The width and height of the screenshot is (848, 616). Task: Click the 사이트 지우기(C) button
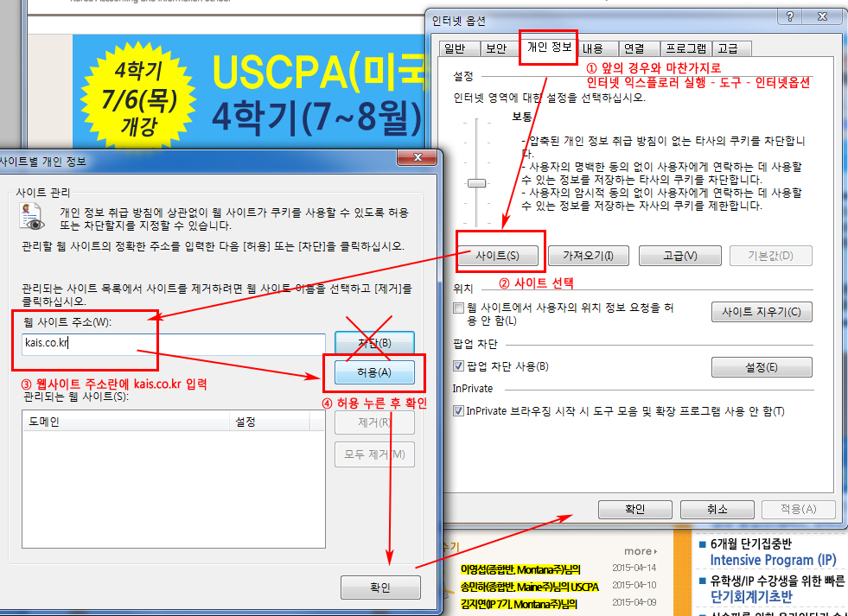tap(762, 312)
